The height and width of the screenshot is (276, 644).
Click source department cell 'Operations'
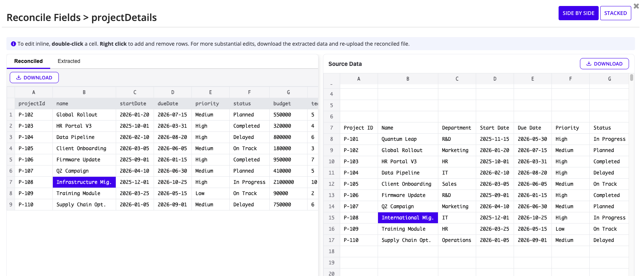[457, 240]
